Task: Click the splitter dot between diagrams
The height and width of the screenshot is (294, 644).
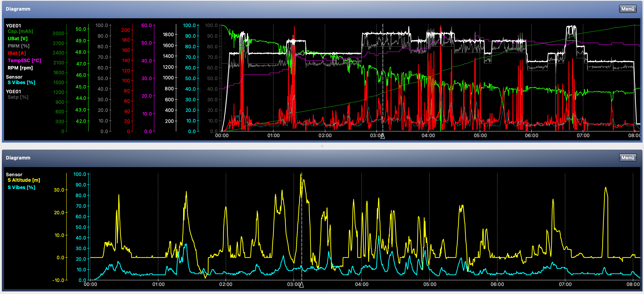Action: [x=322, y=146]
